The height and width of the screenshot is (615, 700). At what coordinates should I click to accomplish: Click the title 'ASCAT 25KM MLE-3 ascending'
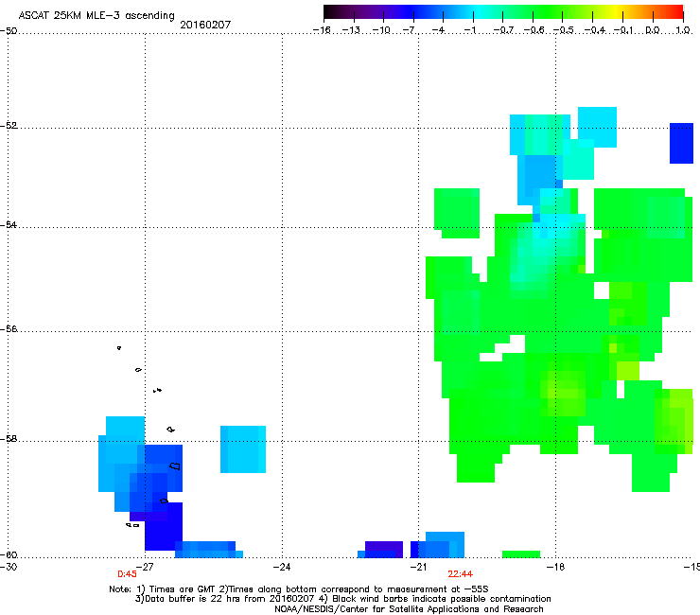[x=96, y=15]
